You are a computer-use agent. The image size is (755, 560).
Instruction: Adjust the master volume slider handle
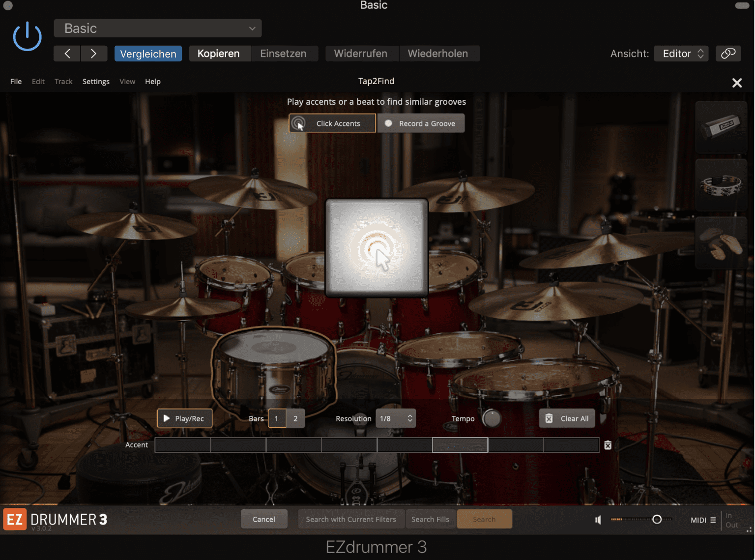click(657, 519)
